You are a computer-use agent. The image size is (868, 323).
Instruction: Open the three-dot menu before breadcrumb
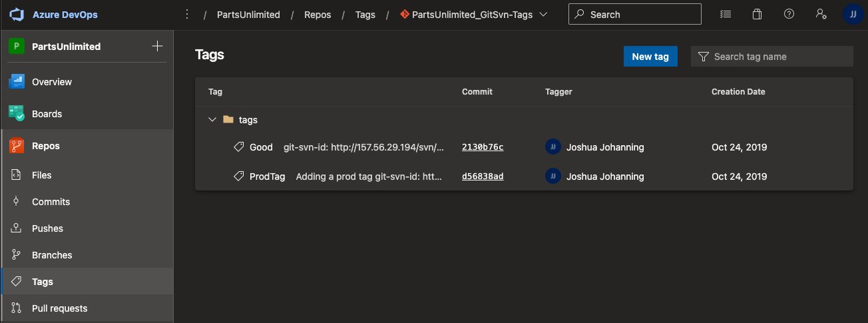click(187, 14)
